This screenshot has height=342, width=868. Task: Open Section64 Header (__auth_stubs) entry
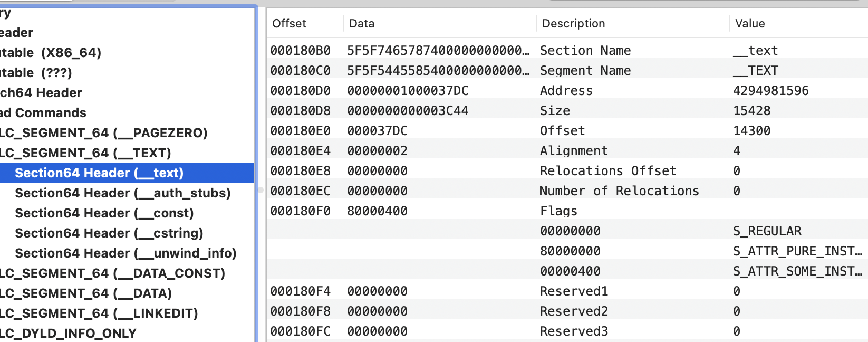pyautogui.click(x=122, y=193)
